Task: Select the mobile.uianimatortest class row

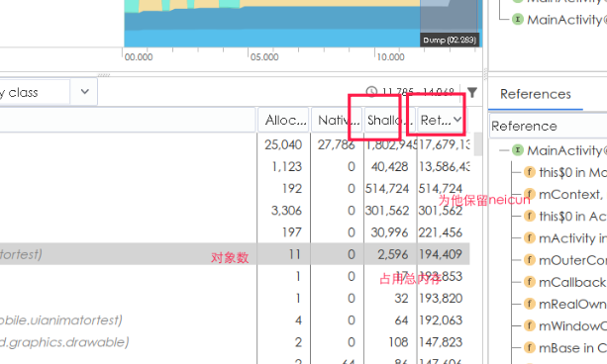Action: (x=235, y=320)
